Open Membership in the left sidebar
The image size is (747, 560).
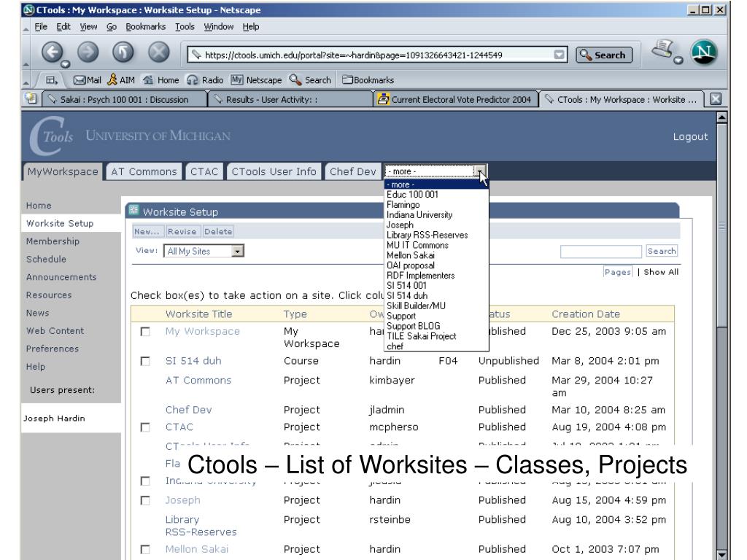pyautogui.click(x=53, y=241)
